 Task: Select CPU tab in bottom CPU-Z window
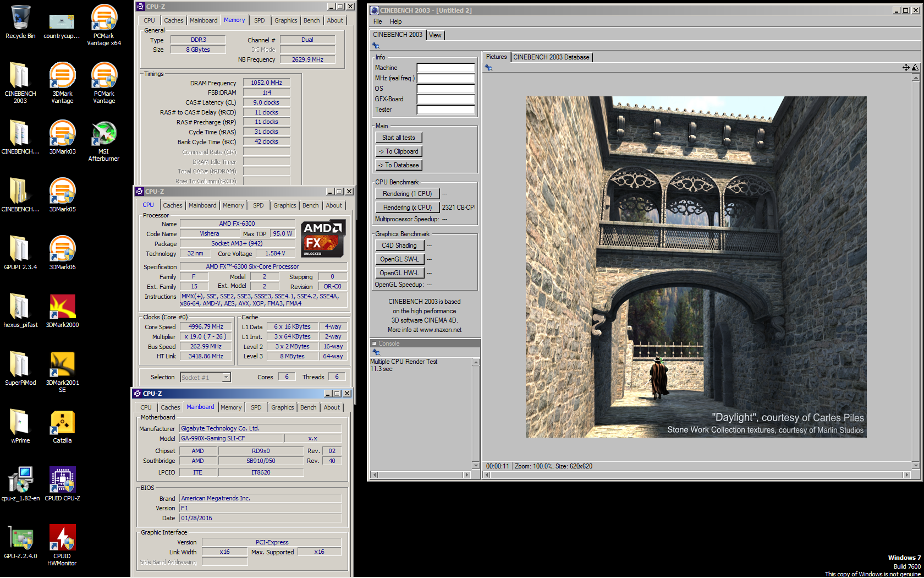coord(146,407)
